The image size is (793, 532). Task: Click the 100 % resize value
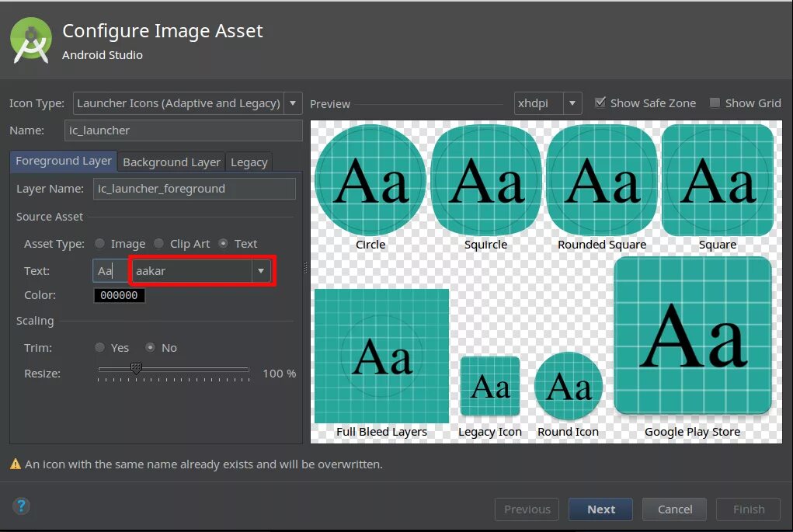coord(279,374)
